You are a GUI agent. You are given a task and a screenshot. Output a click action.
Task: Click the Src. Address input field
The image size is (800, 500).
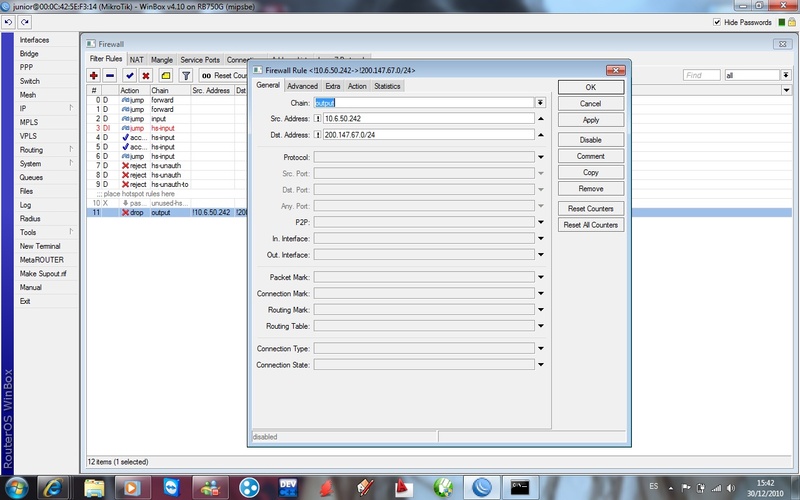tap(429, 118)
